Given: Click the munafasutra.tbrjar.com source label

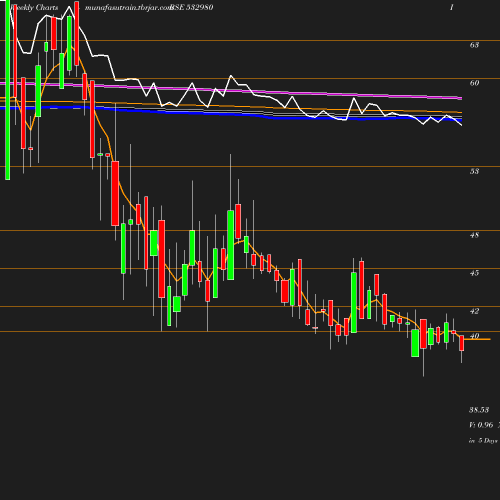Looking at the screenshot, I should click(x=128, y=7).
